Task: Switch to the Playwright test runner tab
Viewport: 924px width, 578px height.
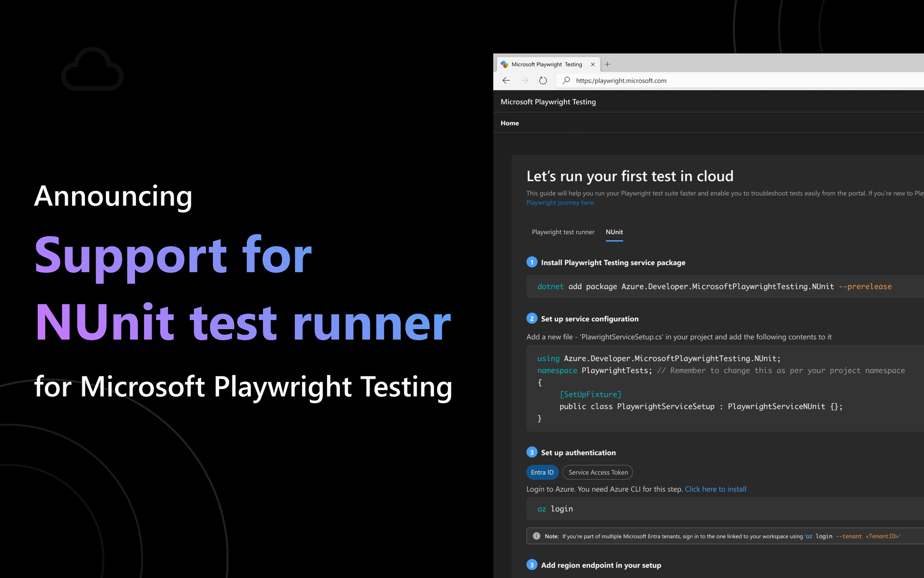Action: (563, 232)
